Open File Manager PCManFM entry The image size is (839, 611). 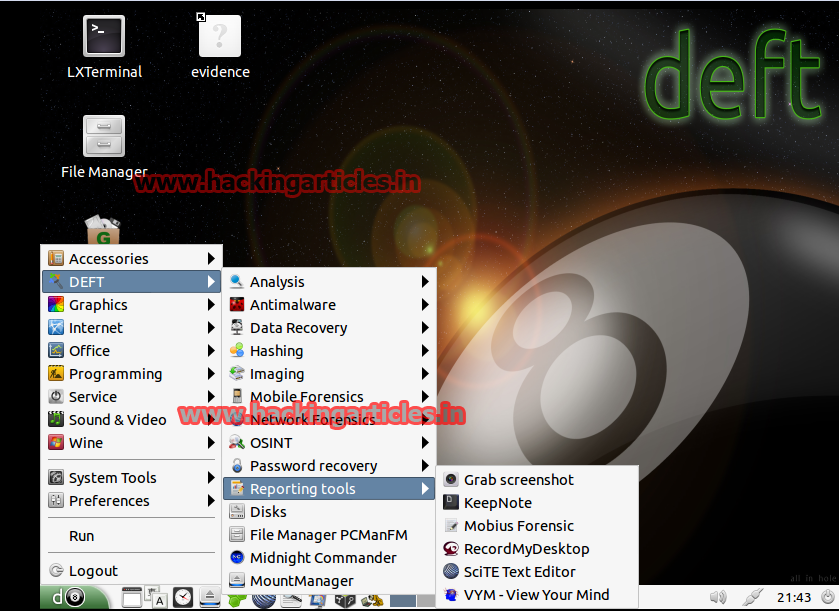(x=329, y=534)
